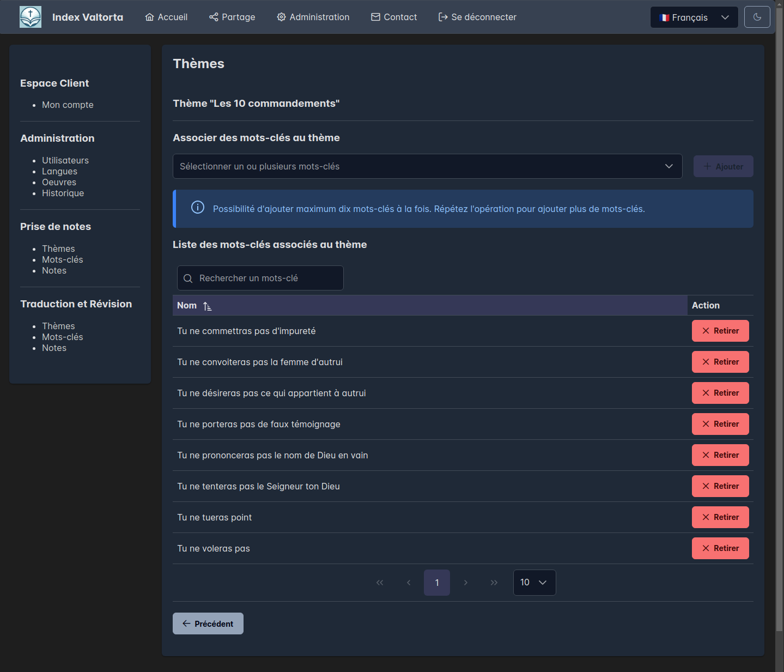Go to the first page arrows icon
The width and height of the screenshot is (784, 672).
[380, 583]
